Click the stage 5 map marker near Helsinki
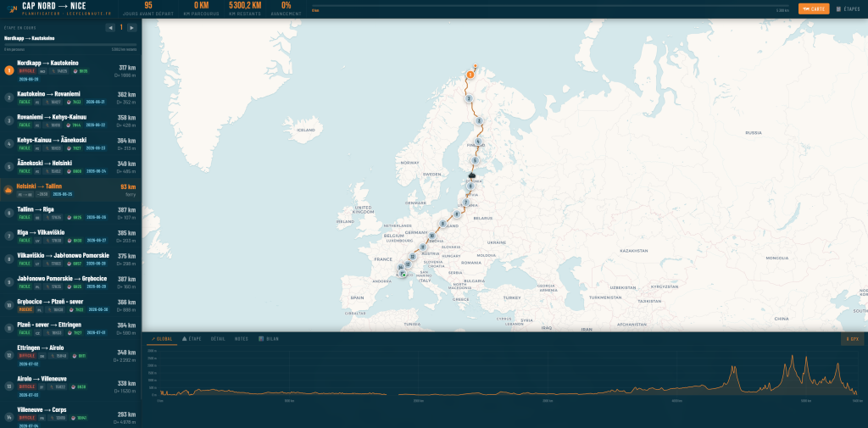 [475, 160]
